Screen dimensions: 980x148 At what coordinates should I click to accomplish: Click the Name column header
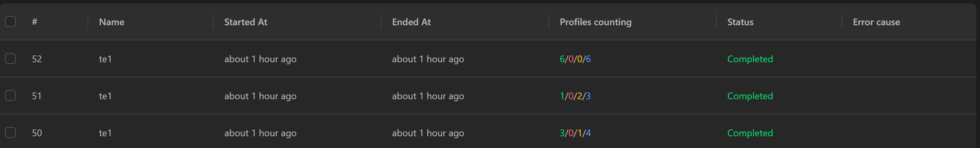click(x=111, y=22)
